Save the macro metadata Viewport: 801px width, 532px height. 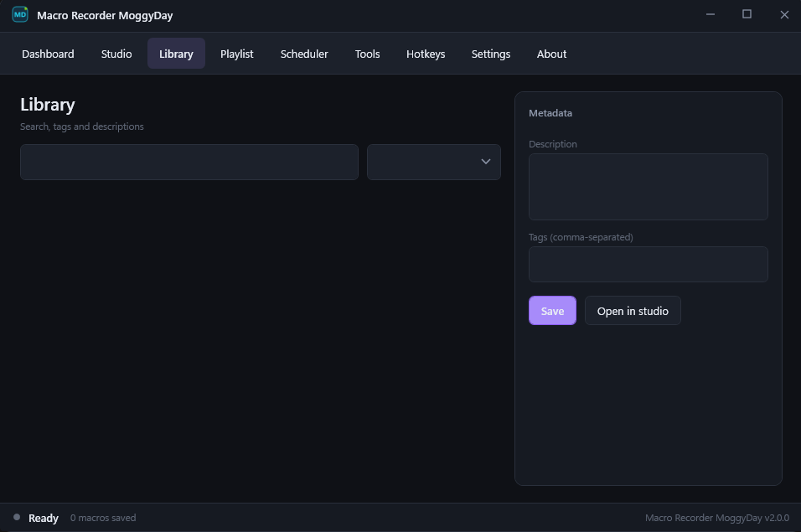pos(552,311)
